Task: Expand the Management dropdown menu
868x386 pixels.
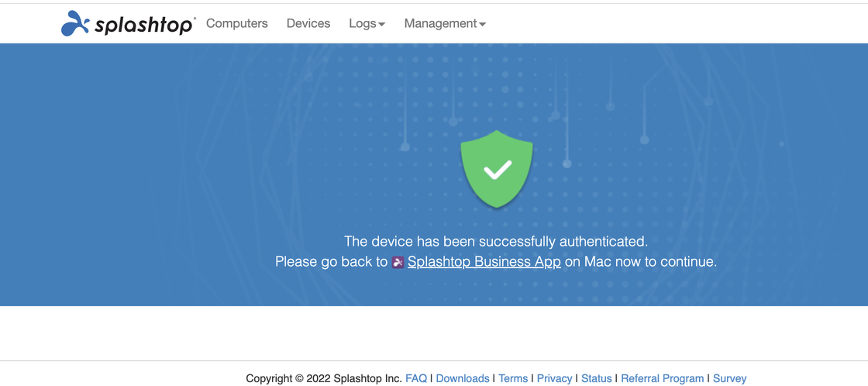Action: pos(445,23)
